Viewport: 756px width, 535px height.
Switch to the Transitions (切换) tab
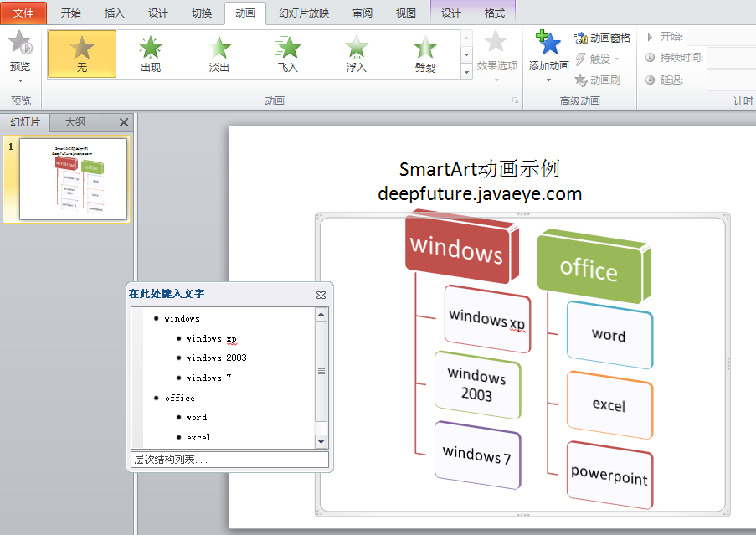pyautogui.click(x=202, y=13)
